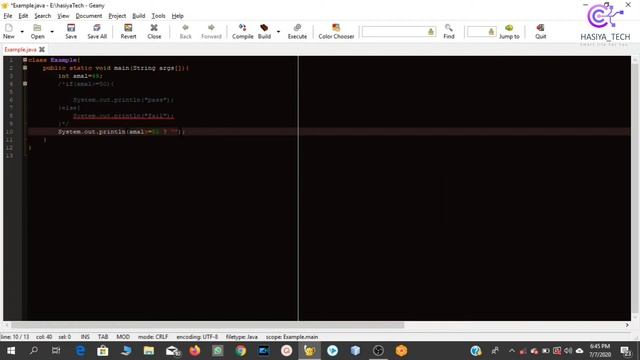This screenshot has height=360, width=640.
Task: Open the Document menu
Action: pos(89,16)
